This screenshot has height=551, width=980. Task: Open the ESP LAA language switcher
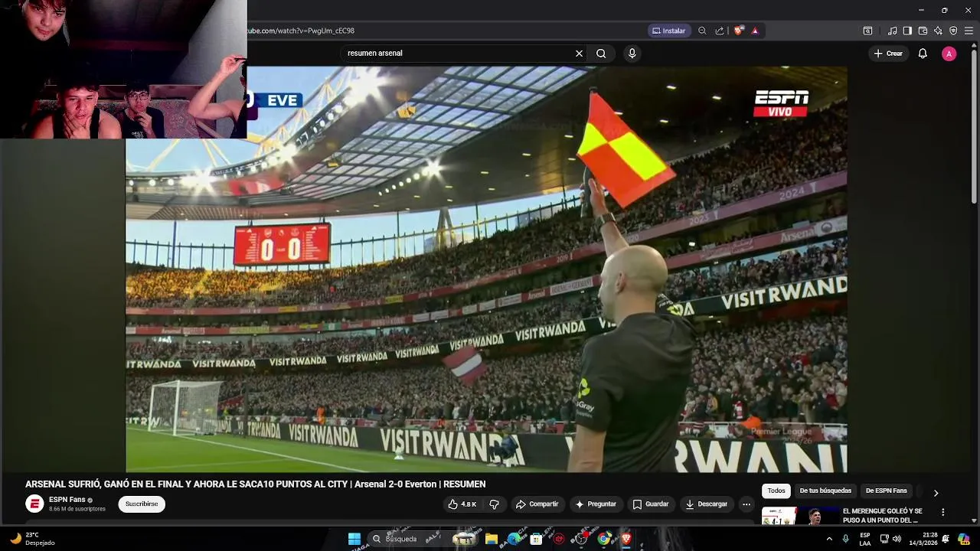click(865, 539)
